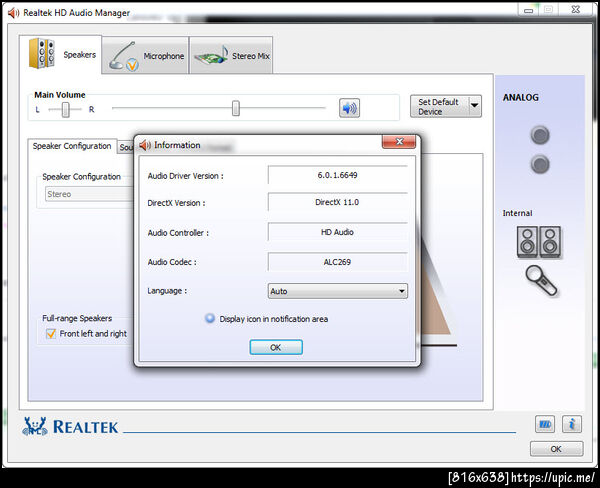Screen dimensions: 600x488
Task: Open the information icon button
Action: [572, 424]
